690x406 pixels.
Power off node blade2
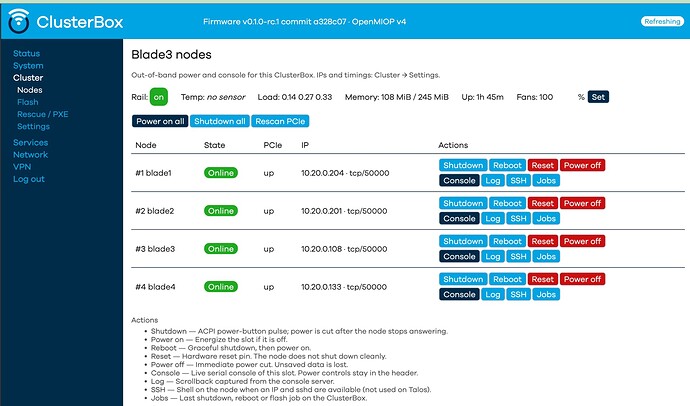coord(582,203)
